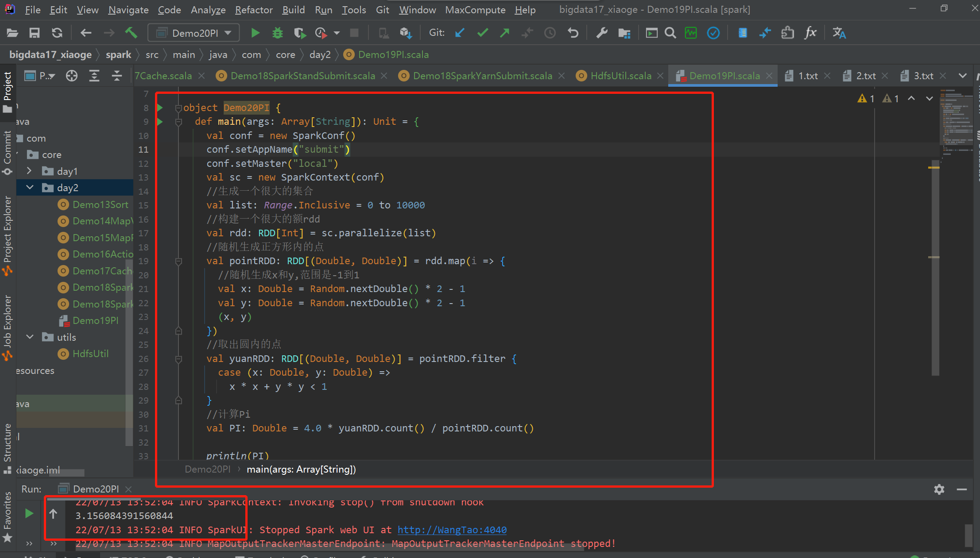Open Run panel settings gear
Viewport: 980px width, 558px height.
click(939, 489)
